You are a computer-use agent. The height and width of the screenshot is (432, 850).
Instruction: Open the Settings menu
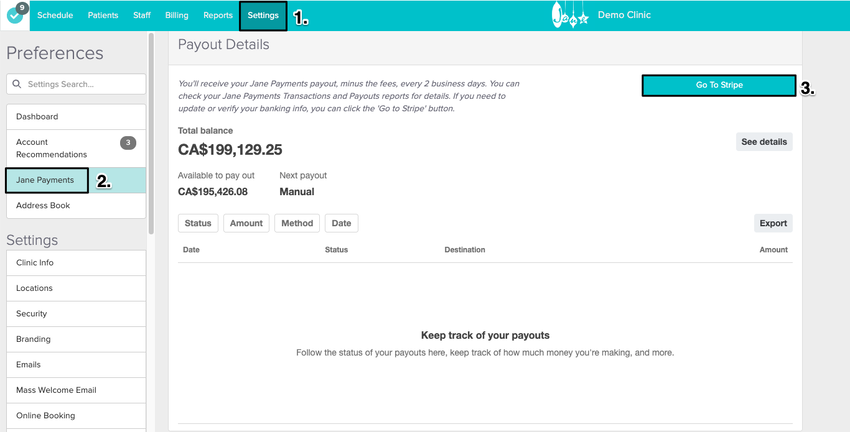pos(263,15)
